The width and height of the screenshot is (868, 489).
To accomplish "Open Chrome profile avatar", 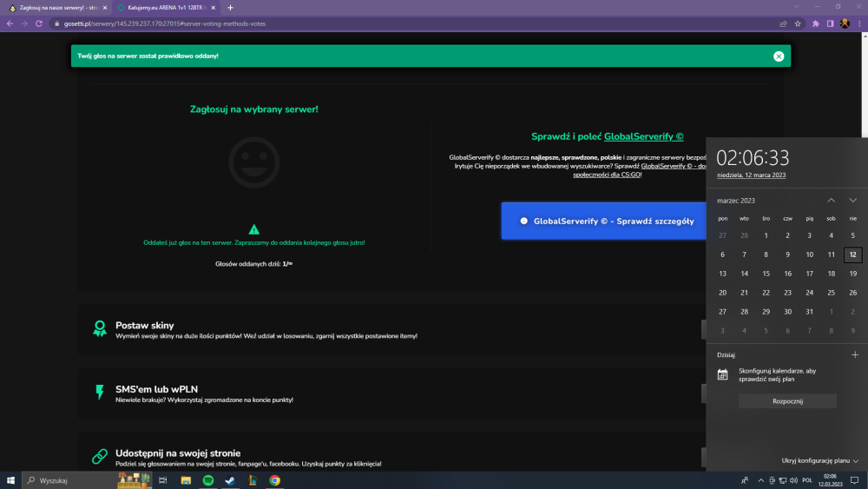I will point(845,23).
